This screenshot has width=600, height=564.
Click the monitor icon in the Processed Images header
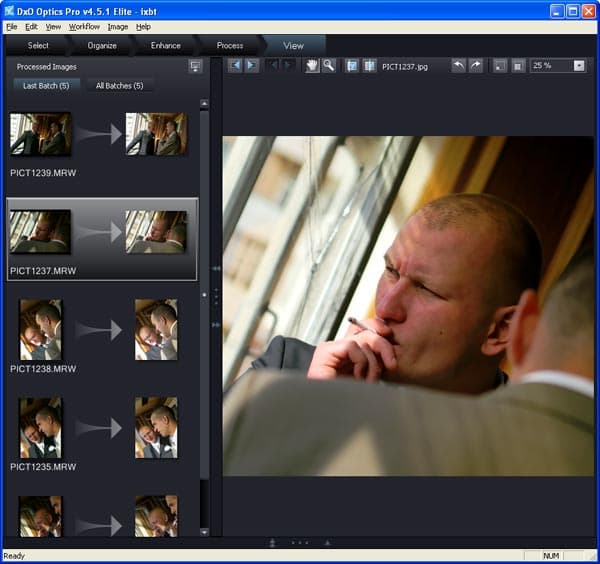pyautogui.click(x=196, y=66)
